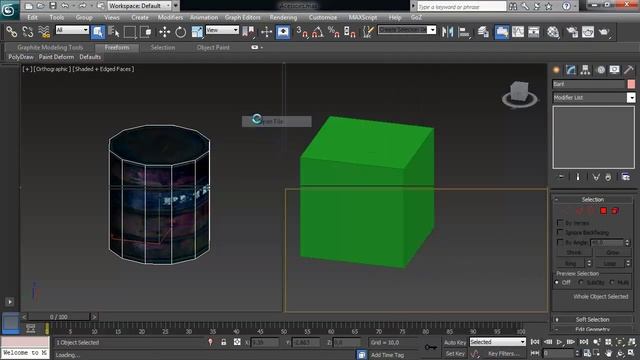Enable the By Vertex checkbox
Image resolution: width=640 pixels, height=360 pixels.
560,223
